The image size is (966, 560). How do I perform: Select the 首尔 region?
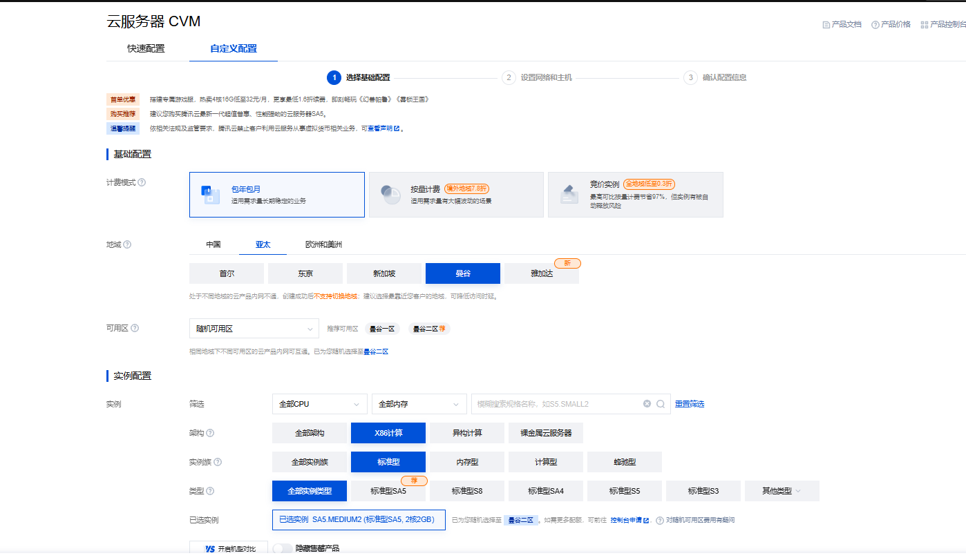227,273
